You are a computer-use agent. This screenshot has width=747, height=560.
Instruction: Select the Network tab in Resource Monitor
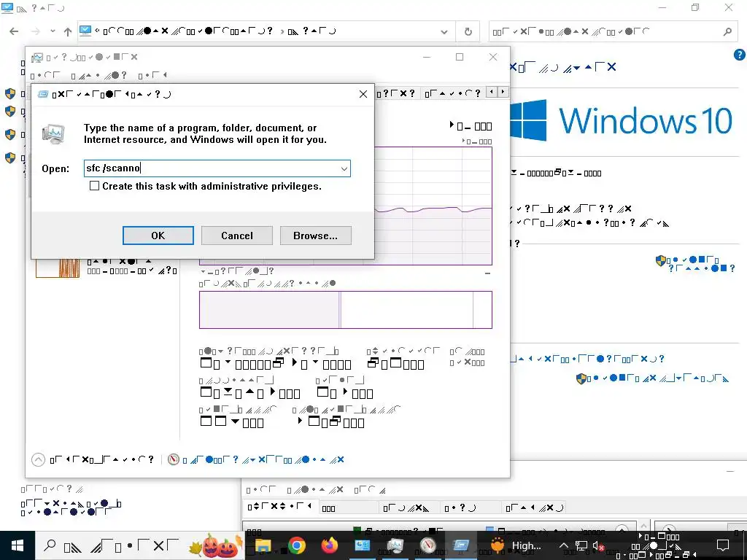[535, 507]
